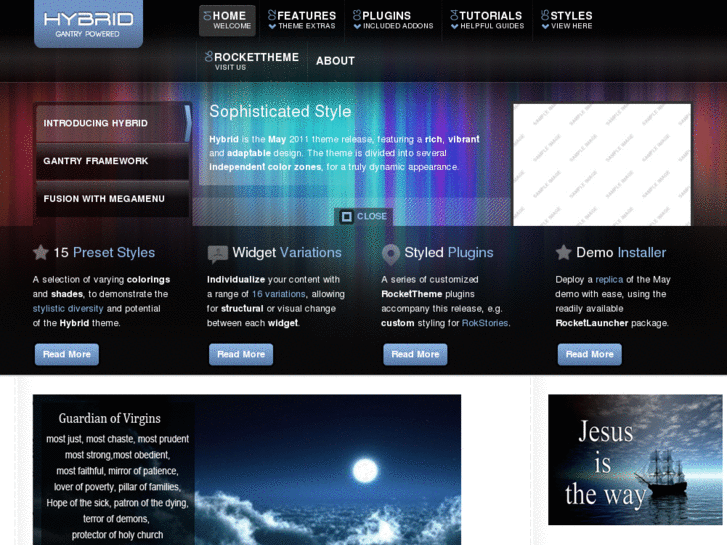
Task: Go to the About page
Action: (x=335, y=61)
